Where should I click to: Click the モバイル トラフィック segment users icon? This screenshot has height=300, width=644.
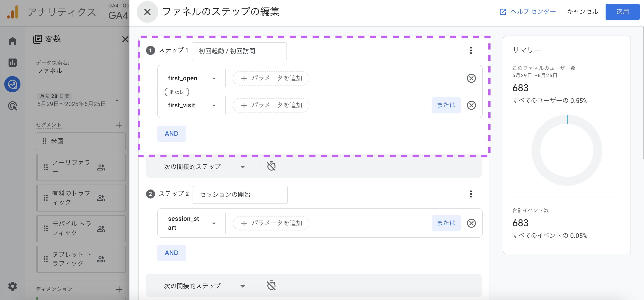(x=101, y=228)
